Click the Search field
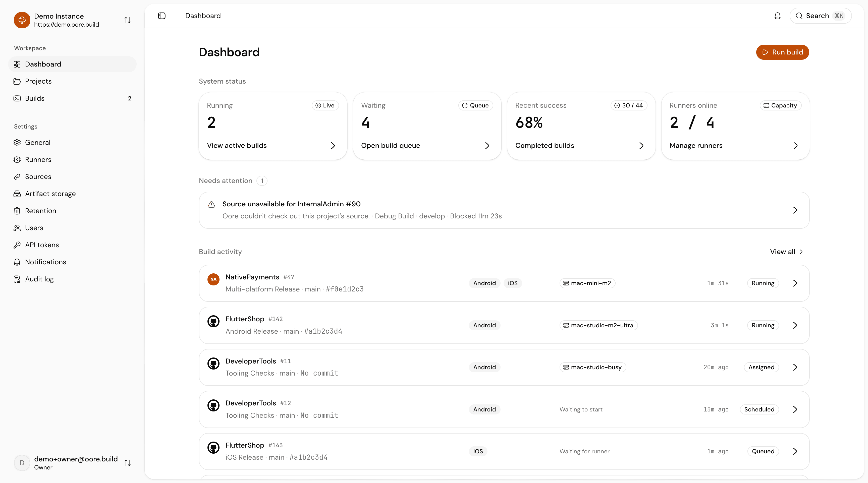Image resolution: width=868 pixels, height=483 pixels. (x=821, y=16)
